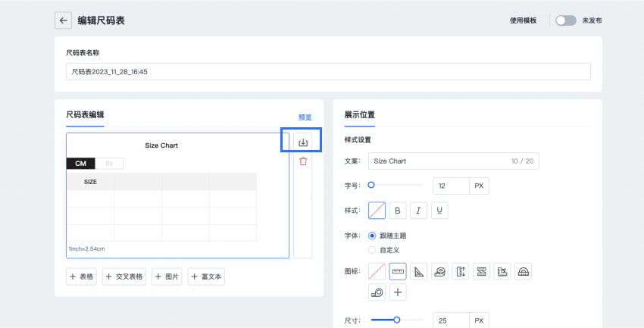Delete the size chart via trash icon
Viewport: 644px width, 328px height.
pyautogui.click(x=303, y=161)
